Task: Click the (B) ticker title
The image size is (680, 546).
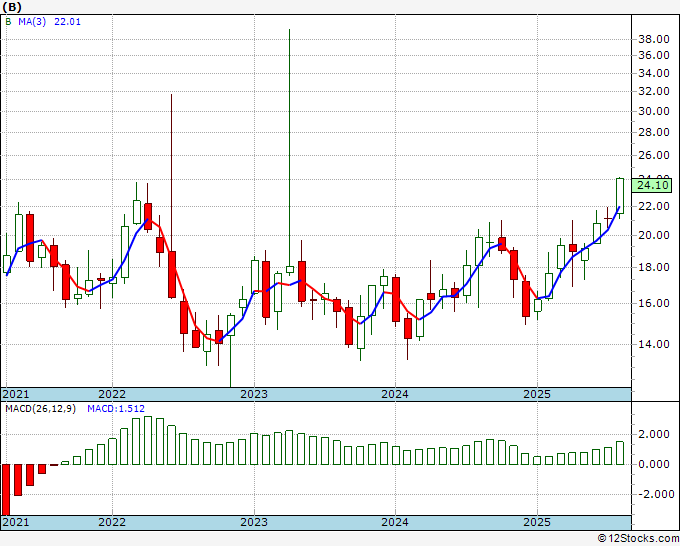Action: click(x=12, y=7)
